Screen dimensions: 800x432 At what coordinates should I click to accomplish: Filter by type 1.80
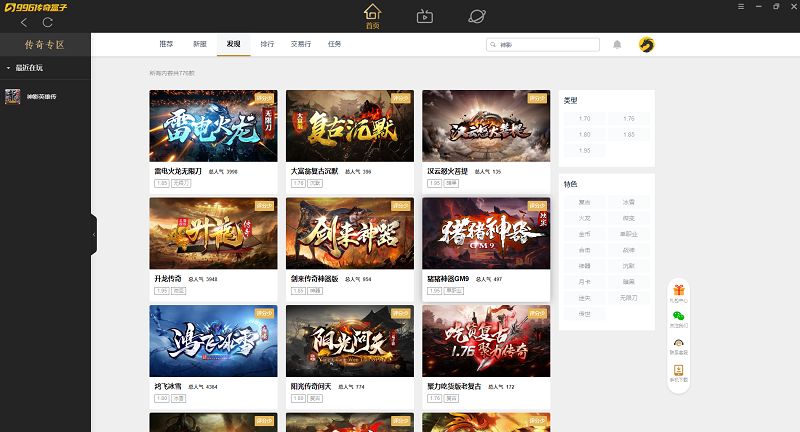click(585, 135)
